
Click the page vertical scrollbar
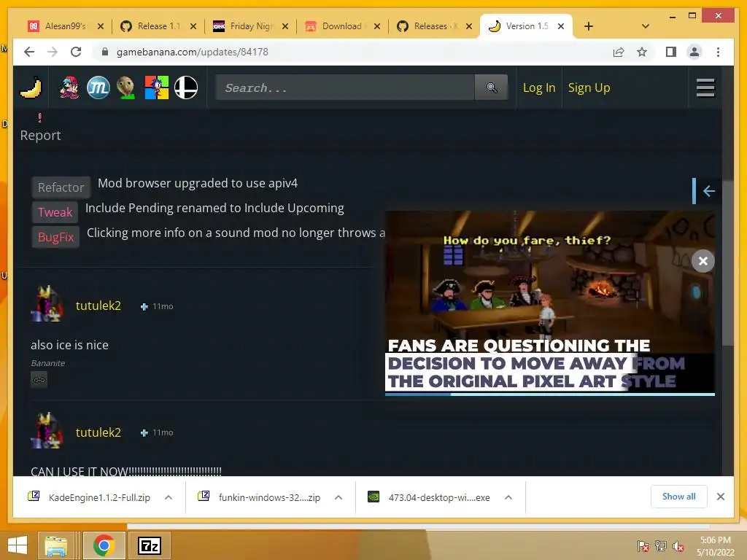(x=727, y=263)
